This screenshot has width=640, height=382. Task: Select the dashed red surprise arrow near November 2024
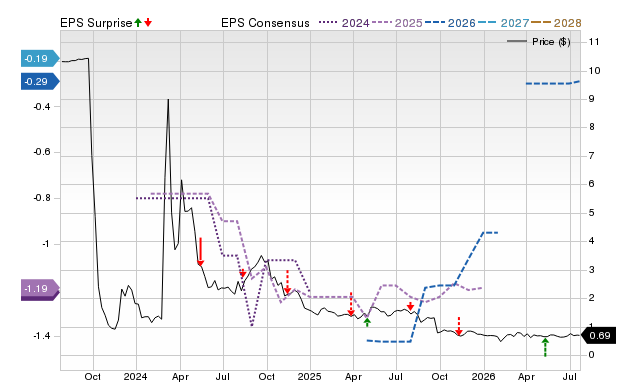pos(287,282)
